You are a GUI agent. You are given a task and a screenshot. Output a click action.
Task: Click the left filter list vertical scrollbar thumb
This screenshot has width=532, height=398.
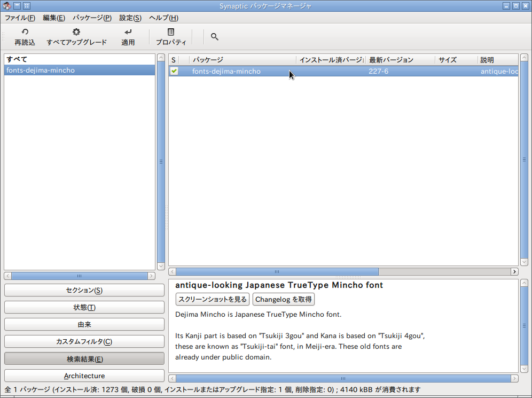point(161,161)
